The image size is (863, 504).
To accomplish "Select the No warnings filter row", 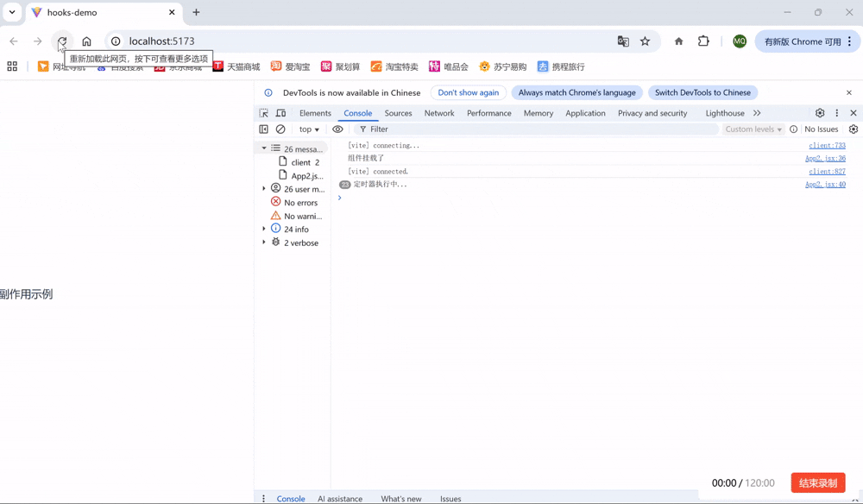I will [x=296, y=216].
